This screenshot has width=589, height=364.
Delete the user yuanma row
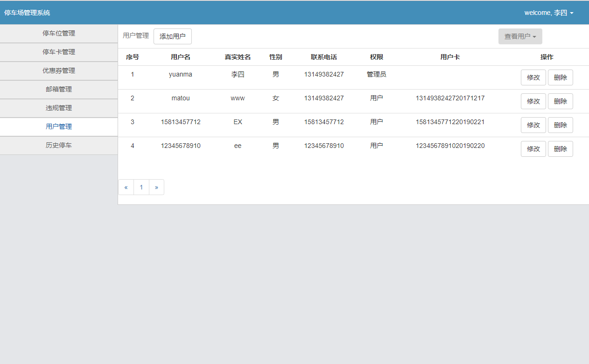[560, 78]
